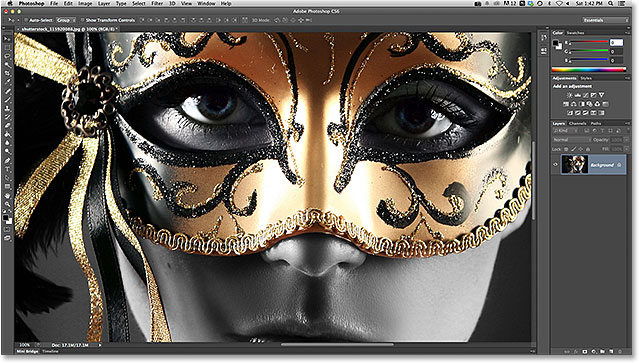This screenshot has height=363, width=639.
Task: Open the Group auto-select dropdown
Action: (x=66, y=20)
